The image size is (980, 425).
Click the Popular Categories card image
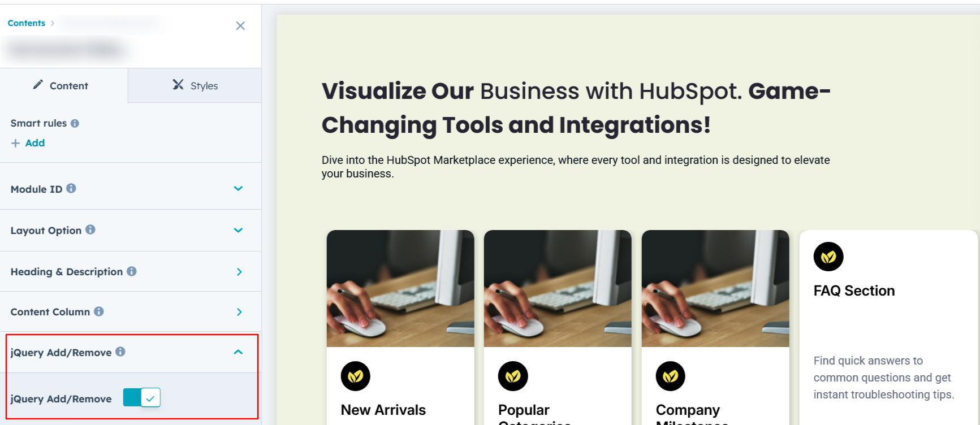558,288
